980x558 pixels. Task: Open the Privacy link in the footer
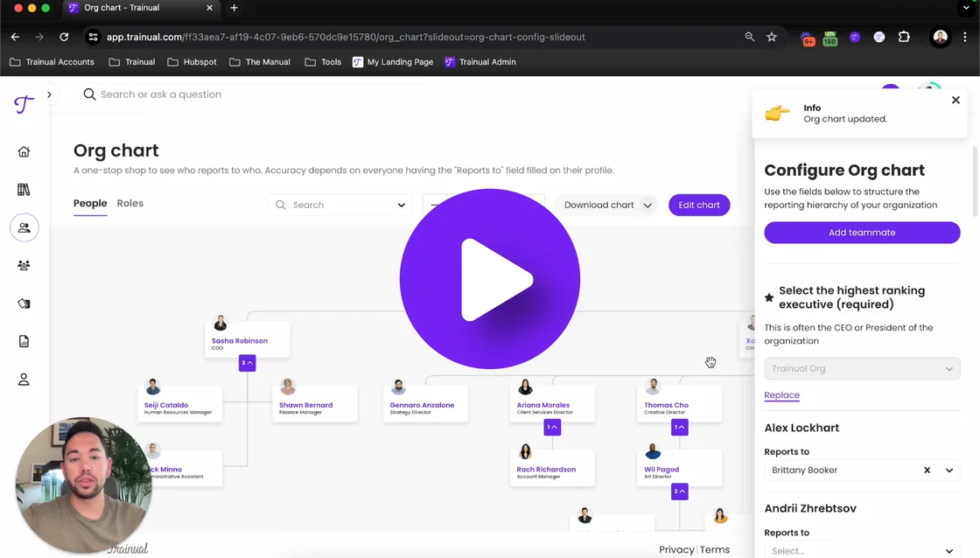pos(676,549)
